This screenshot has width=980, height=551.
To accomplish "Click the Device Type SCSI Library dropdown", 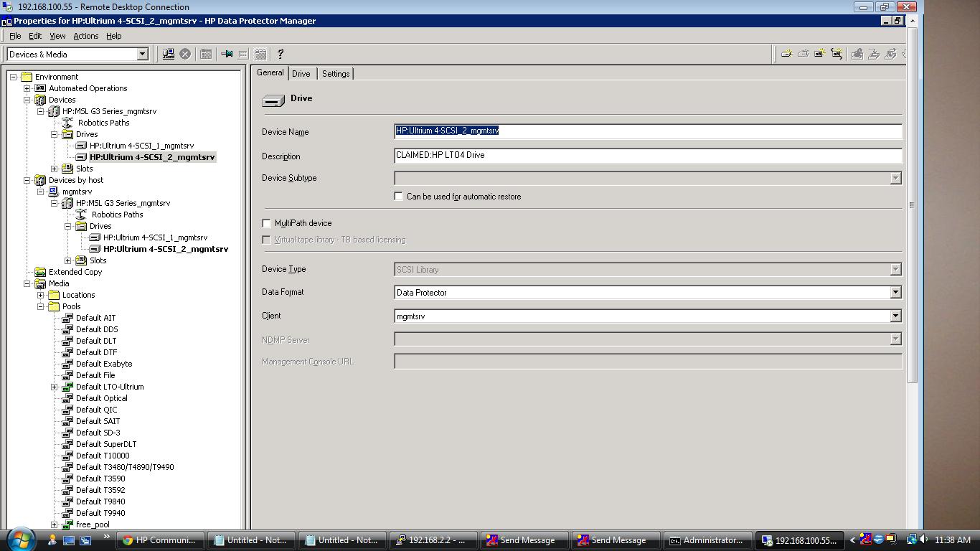I will (x=648, y=269).
